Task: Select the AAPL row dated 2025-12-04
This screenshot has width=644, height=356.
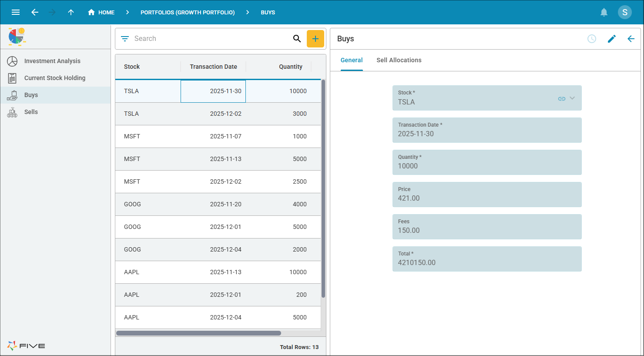Action: (x=218, y=317)
